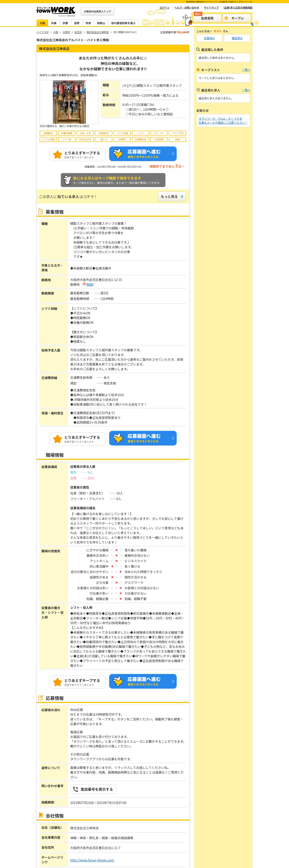289x868 pixels.
Task: Click バイトTOP in the breadcrumb
Action: point(42,32)
